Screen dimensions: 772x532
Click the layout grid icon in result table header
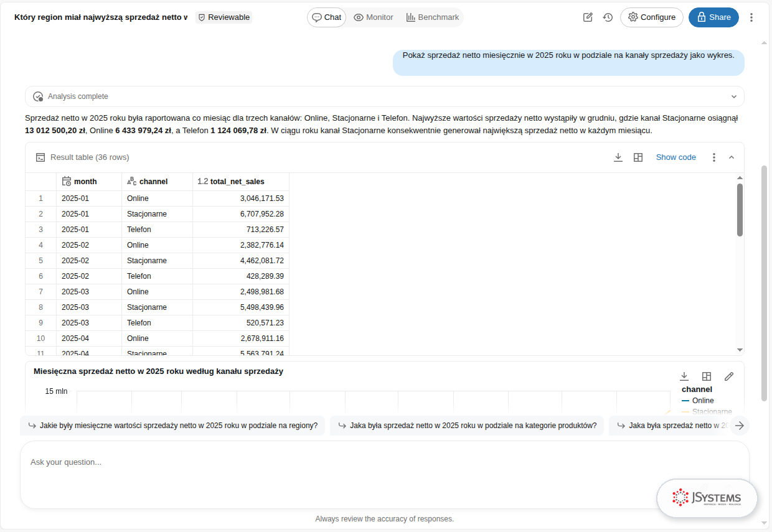(x=638, y=157)
